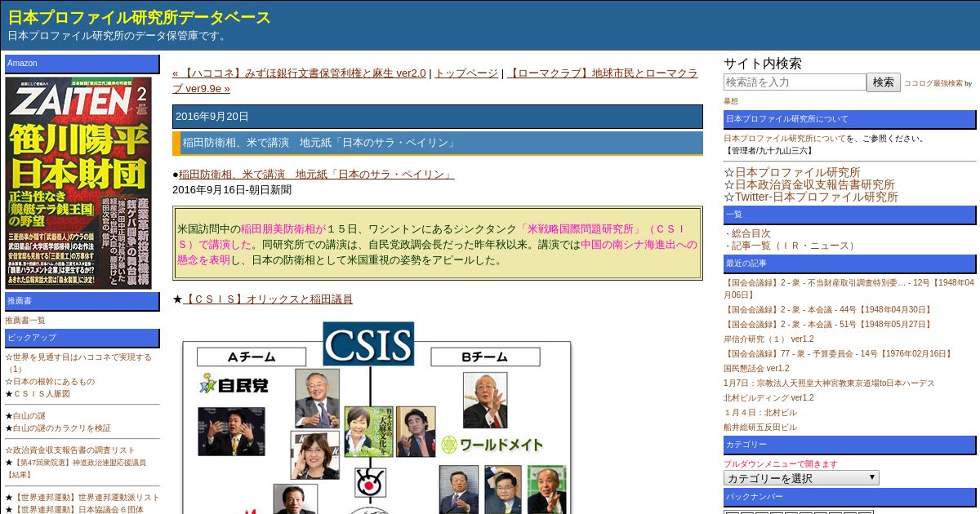The image size is (980, 514).
Task: Click the 自民党 logo in the diagram
Action: 234,383
